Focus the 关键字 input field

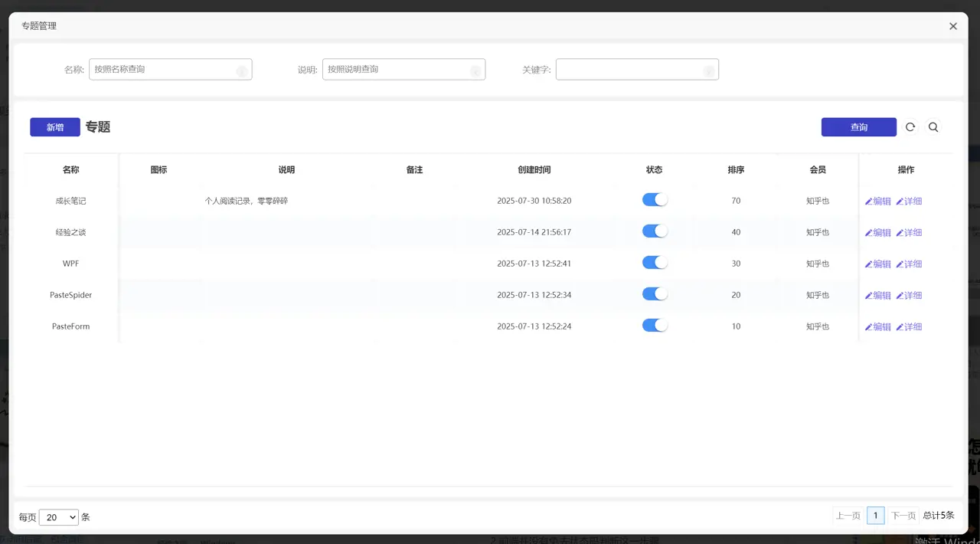click(637, 69)
